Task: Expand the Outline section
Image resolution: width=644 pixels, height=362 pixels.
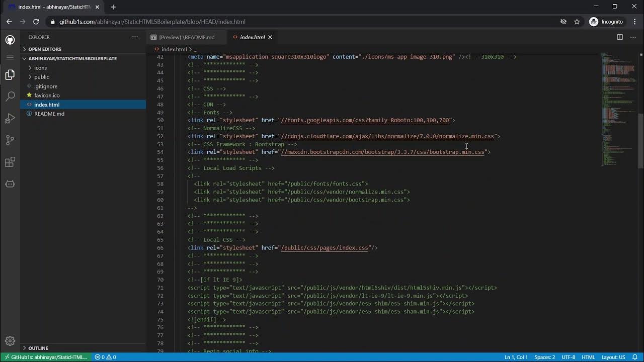Action: point(38,348)
